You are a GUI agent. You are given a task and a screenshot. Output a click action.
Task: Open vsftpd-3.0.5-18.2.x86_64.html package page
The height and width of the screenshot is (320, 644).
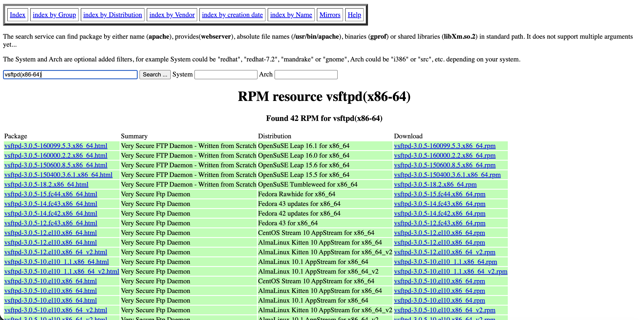click(x=46, y=184)
